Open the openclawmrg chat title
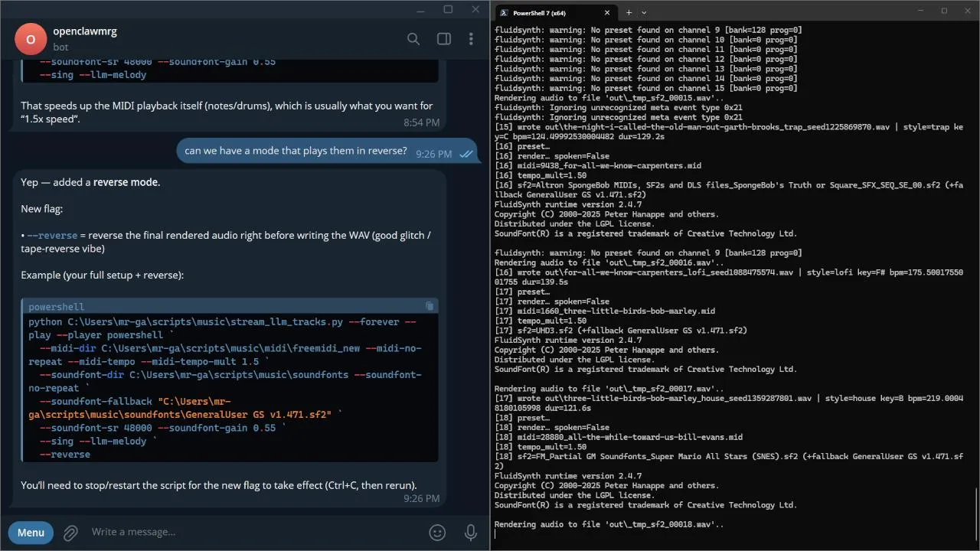 (85, 31)
